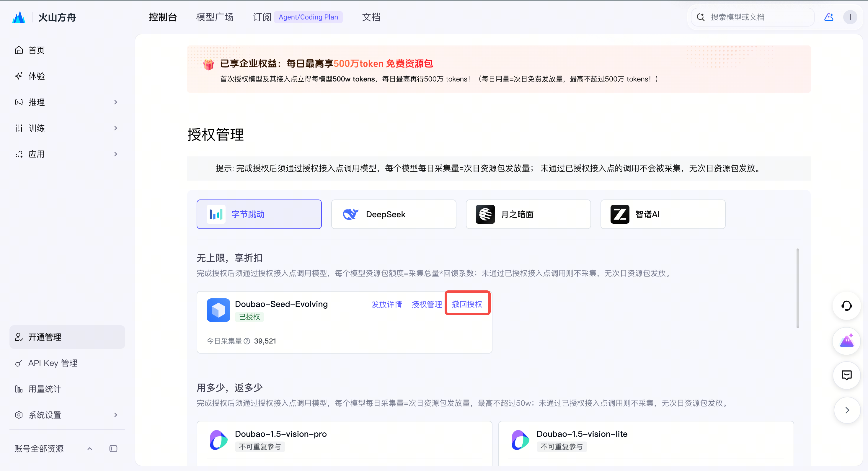Screen dimensions: 868x471
Task: Click the 撤回授权 link
Action: coord(467,304)
